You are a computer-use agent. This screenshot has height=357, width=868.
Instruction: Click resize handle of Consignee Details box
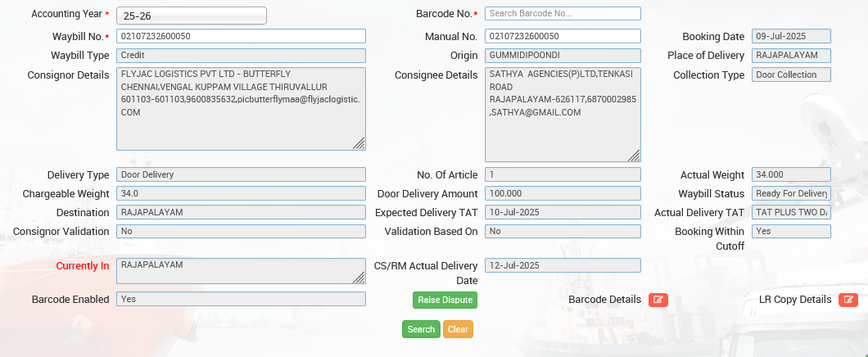634,155
